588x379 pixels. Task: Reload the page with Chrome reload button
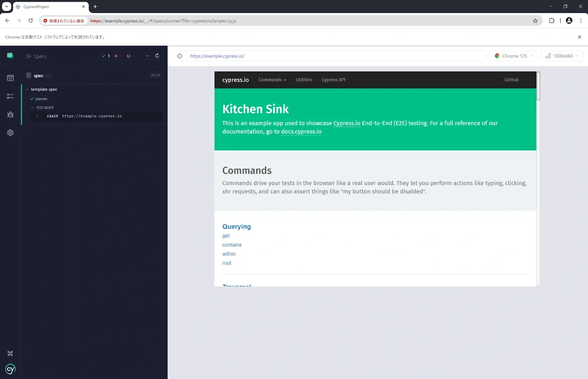click(31, 21)
